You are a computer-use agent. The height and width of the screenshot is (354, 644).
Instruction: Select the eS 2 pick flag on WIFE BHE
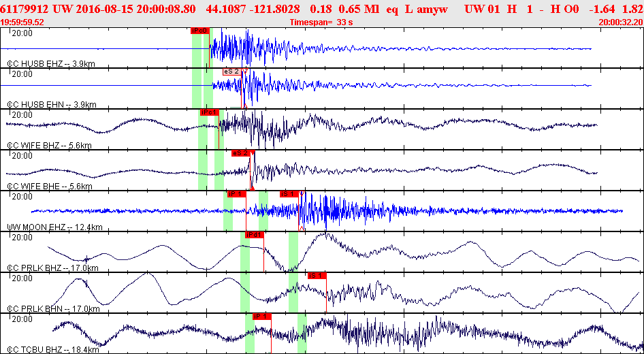[241, 153]
